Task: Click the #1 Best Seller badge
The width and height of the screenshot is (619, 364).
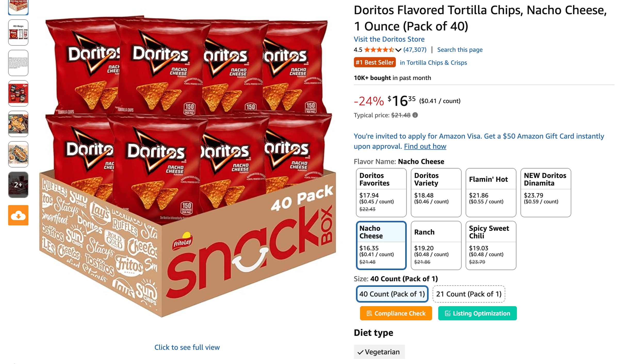Action: 374,62
